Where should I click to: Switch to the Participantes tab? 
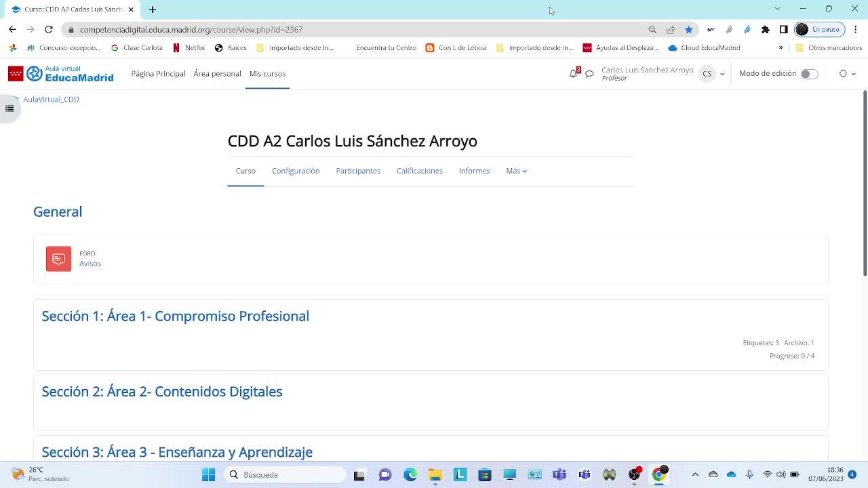[358, 171]
